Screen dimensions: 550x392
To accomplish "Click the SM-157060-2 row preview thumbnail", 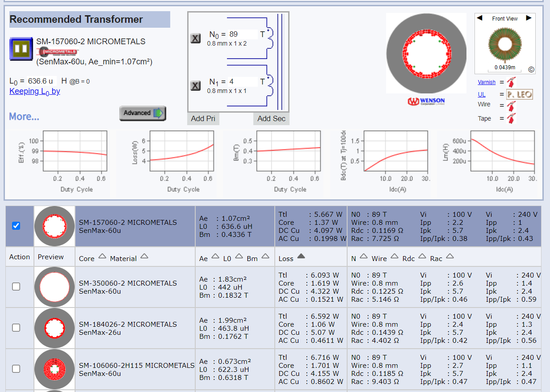I will [55, 226].
